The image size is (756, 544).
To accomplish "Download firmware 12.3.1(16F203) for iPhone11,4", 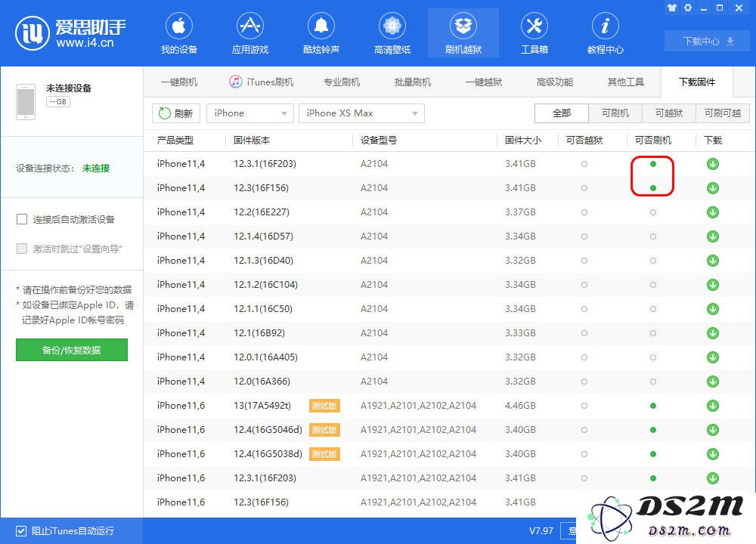I will (x=713, y=164).
